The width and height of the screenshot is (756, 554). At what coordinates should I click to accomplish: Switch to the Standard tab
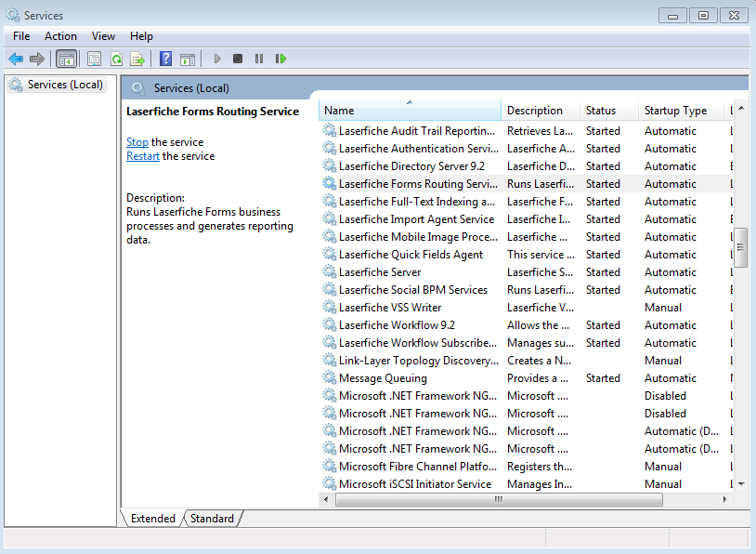click(212, 519)
